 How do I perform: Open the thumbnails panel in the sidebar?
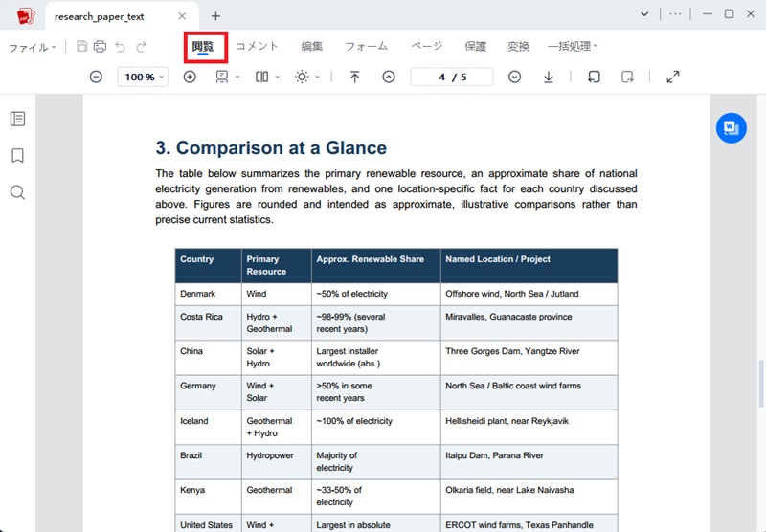point(17,119)
